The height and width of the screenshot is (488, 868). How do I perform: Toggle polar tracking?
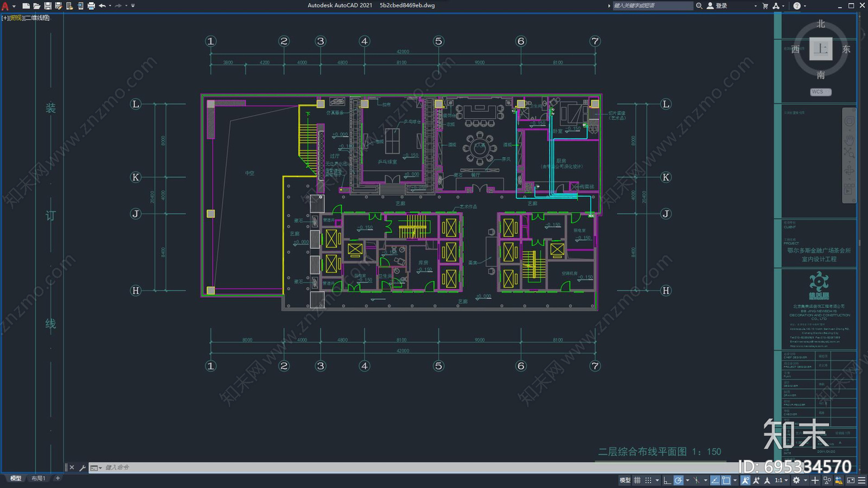pos(678,480)
